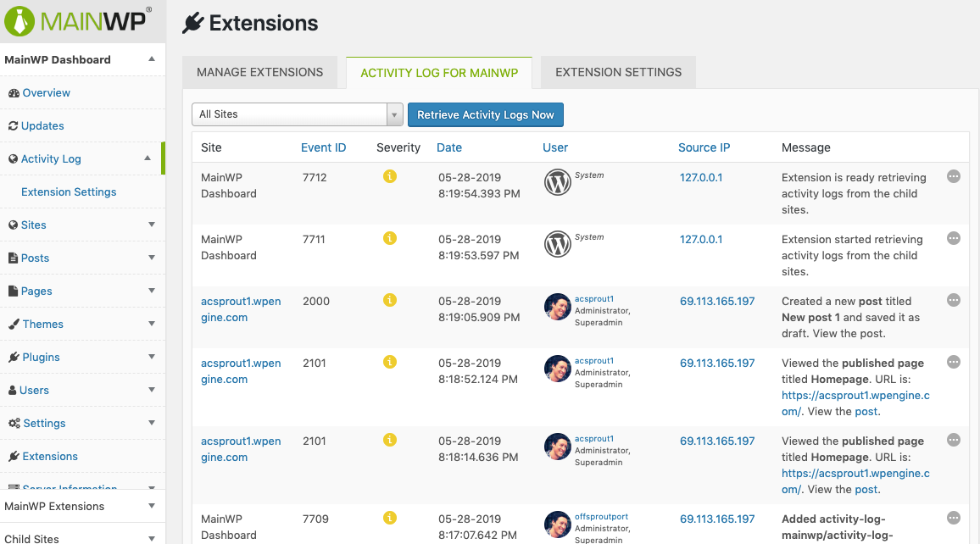Image resolution: width=980 pixels, height=544 pixels.
Task: Click WordPress System avatar for event 7711
Action: [558, 244]
